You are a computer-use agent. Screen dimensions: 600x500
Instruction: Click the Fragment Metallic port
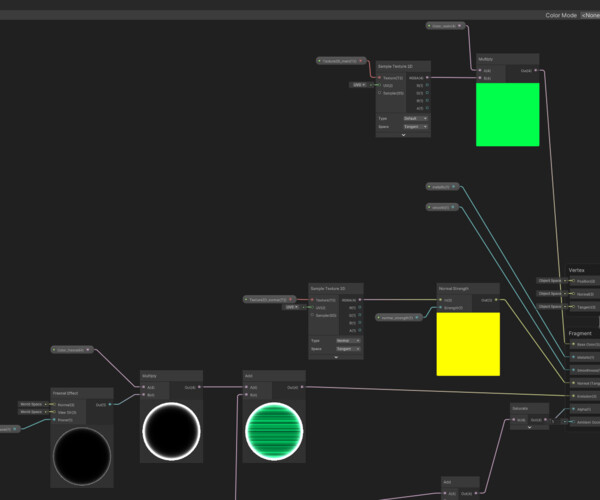coord(573,357)
